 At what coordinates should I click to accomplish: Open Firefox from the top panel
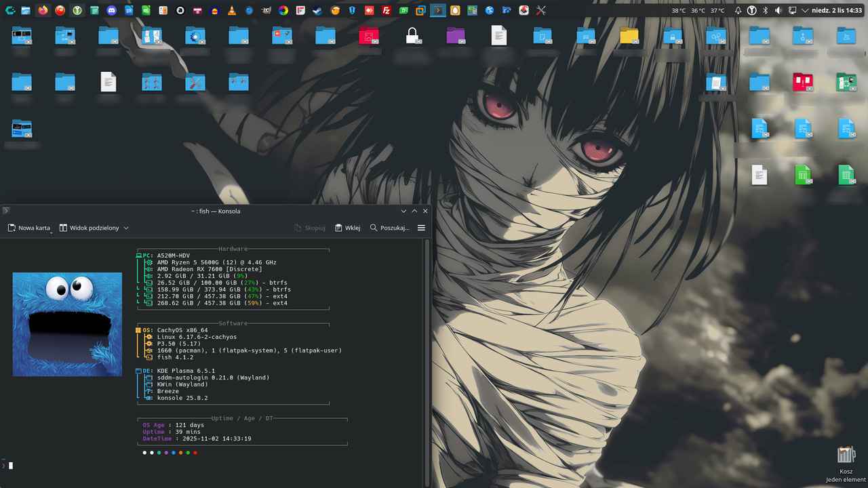[x=43, y=11]
